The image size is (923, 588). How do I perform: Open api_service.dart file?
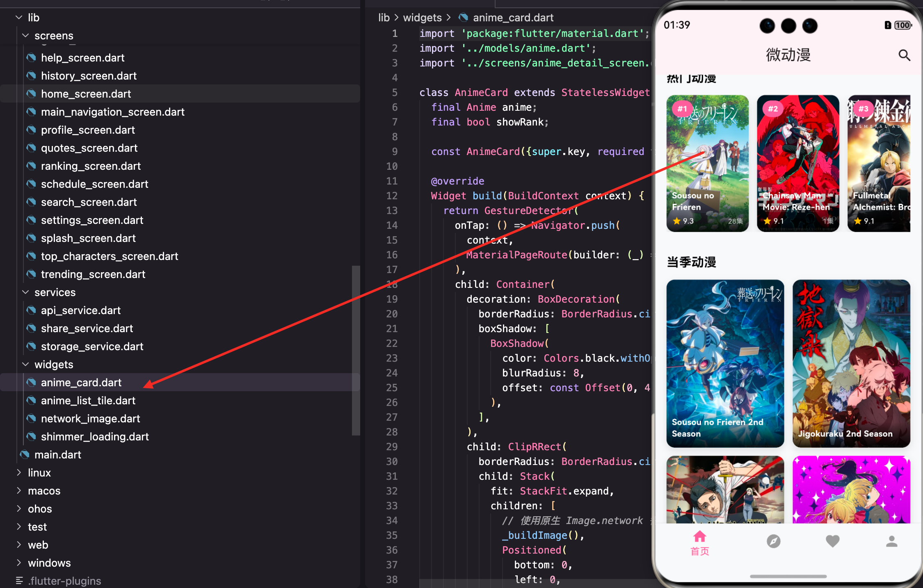tap(80, 310)
